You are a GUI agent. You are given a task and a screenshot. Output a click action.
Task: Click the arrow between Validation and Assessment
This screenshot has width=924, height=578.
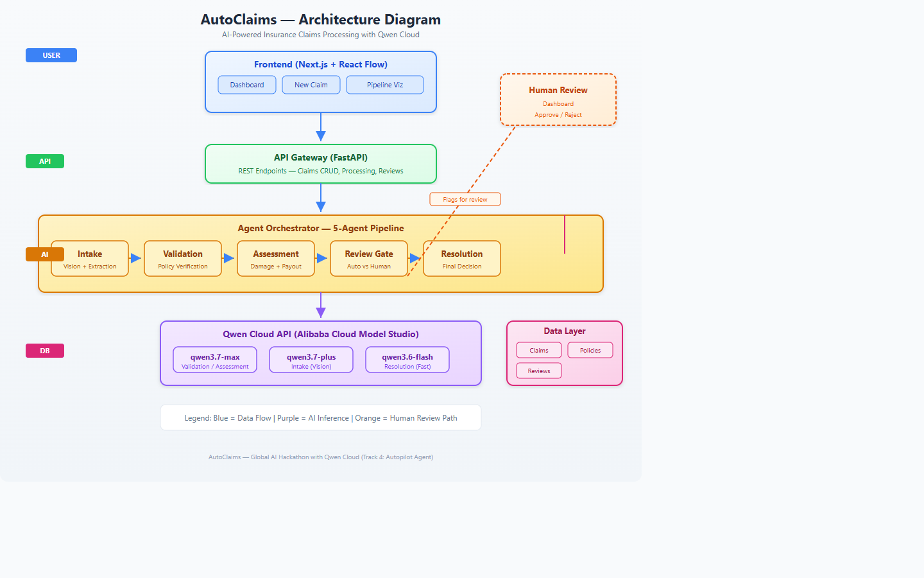(x=228, y=258)
